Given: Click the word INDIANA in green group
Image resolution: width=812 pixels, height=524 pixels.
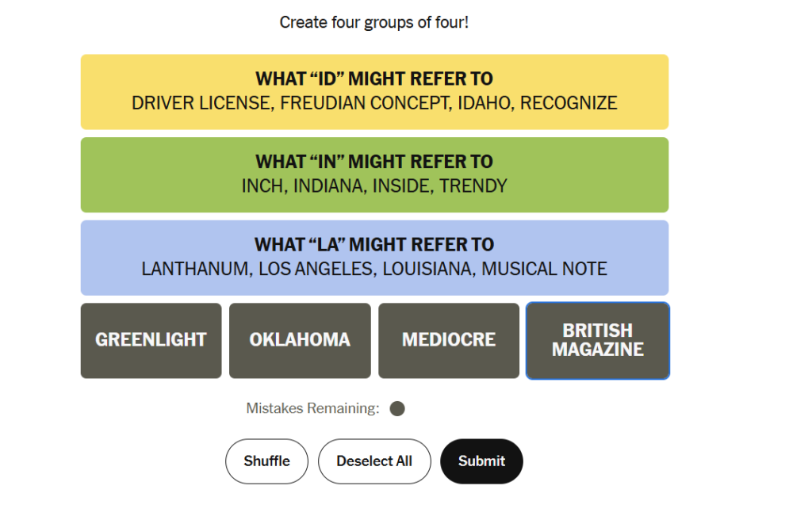Looking at the screenshot, I should coord(330,186).
